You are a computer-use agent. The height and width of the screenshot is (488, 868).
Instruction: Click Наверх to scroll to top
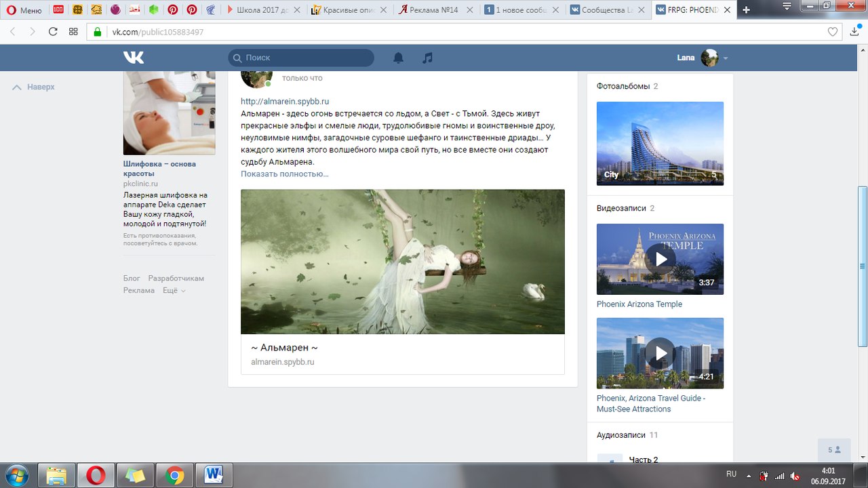[x=34, y=87]
